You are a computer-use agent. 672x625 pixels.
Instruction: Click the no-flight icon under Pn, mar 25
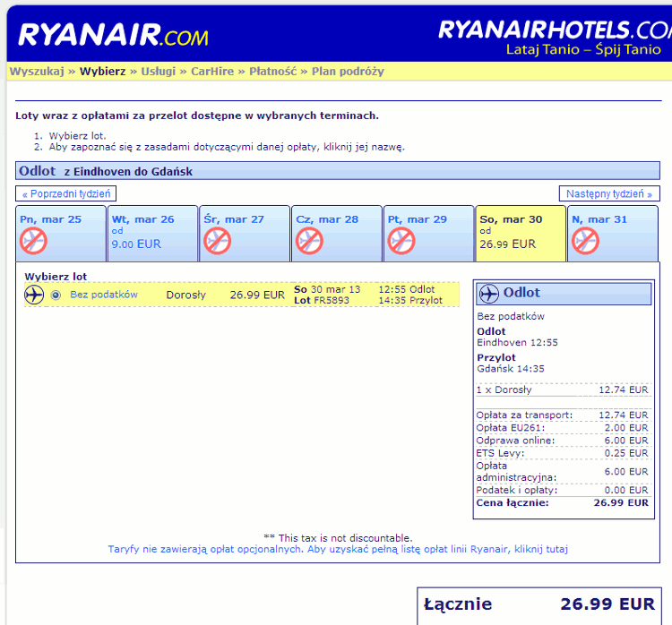point(33,241)
